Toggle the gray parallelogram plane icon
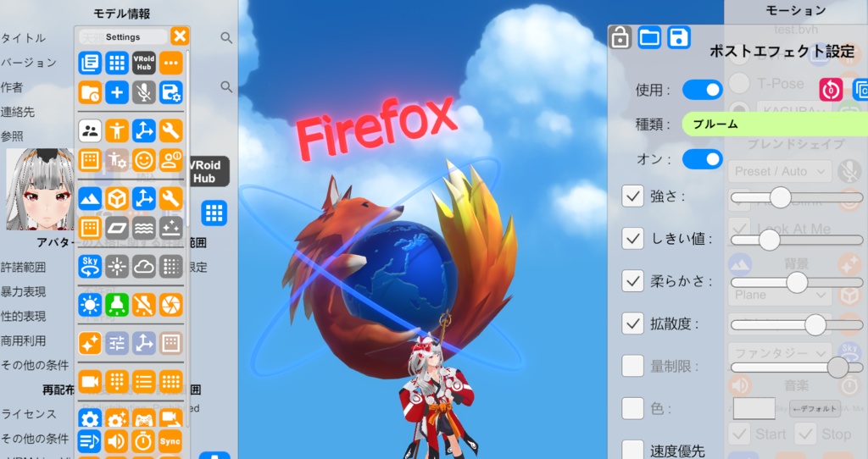The image size is (868, 459). pos(117,228)
